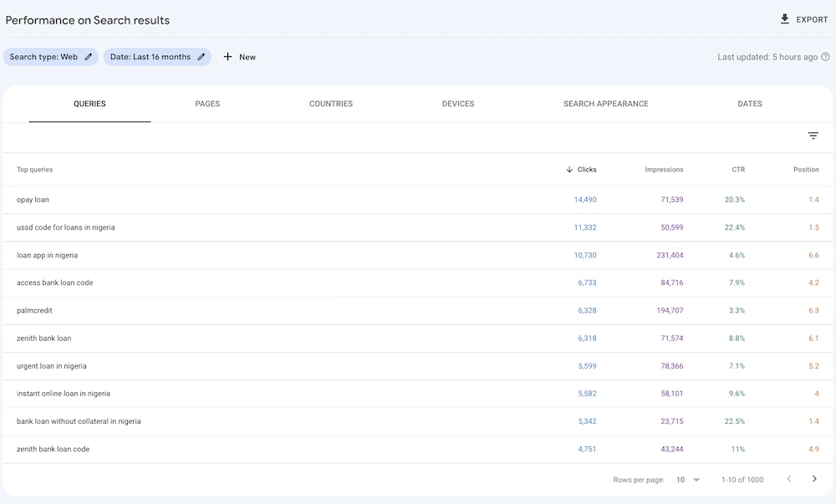Click the pencil icon on Search type chip
This screenshot has height=504, width=836.
(87, 57)
